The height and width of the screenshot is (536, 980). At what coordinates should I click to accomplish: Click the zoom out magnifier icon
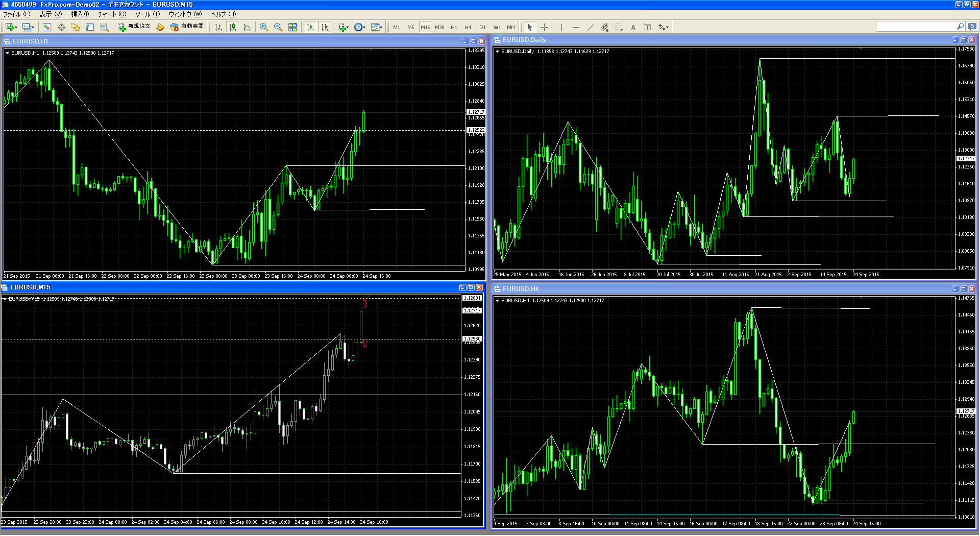pos(278,27)
